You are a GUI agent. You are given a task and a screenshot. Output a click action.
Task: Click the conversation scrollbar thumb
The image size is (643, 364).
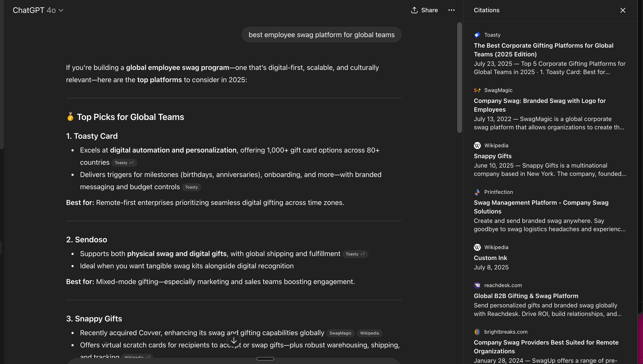(459, 76)
